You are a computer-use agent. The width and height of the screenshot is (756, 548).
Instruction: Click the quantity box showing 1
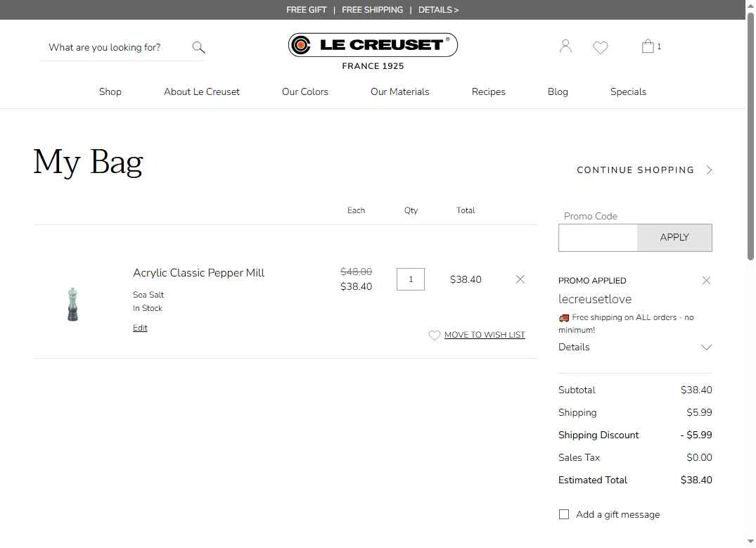point(410,279)
